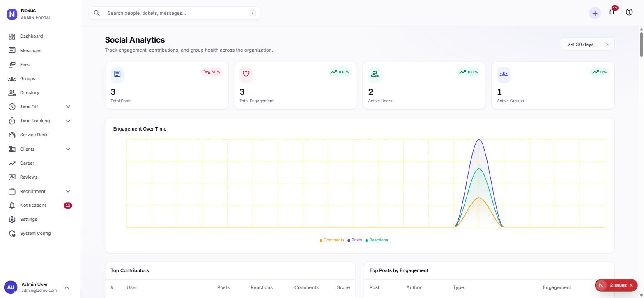
Task: Open the System Config shield icon
Action: click(12, 234)
